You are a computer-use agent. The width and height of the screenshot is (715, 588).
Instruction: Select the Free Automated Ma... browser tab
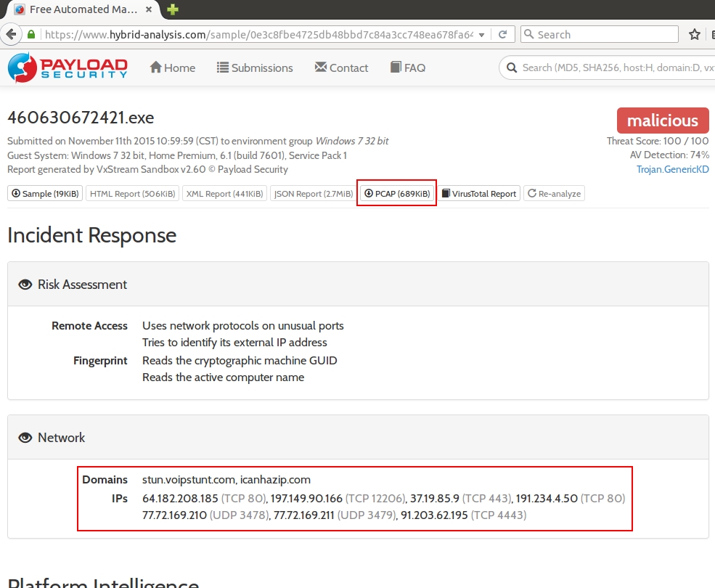[82, 9]
